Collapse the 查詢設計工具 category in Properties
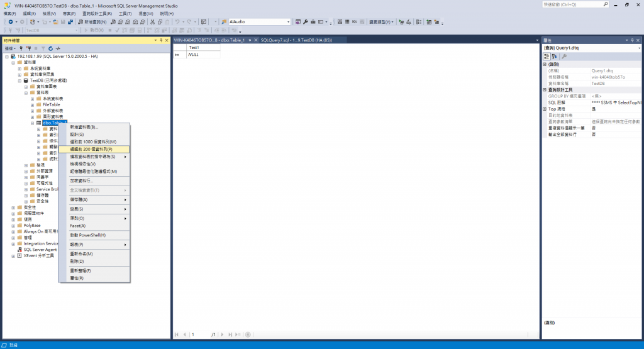The height and width of the screenshot is (349, 644). click(545, 90)
